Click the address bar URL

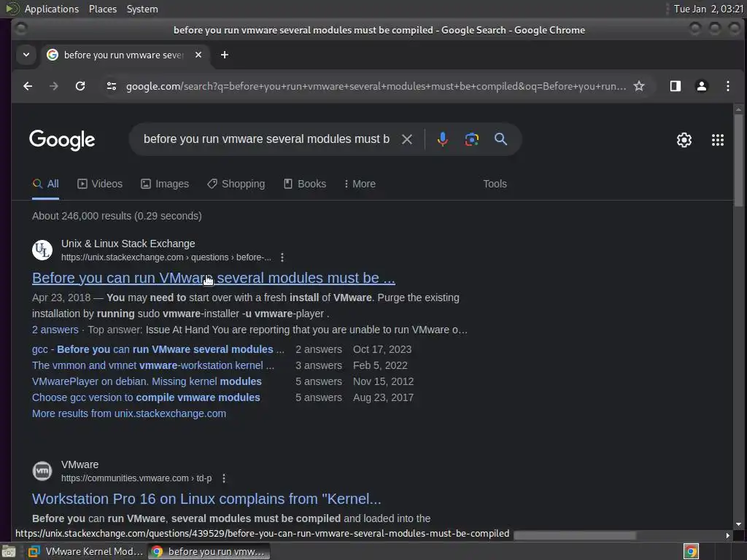tap(376, 86)
